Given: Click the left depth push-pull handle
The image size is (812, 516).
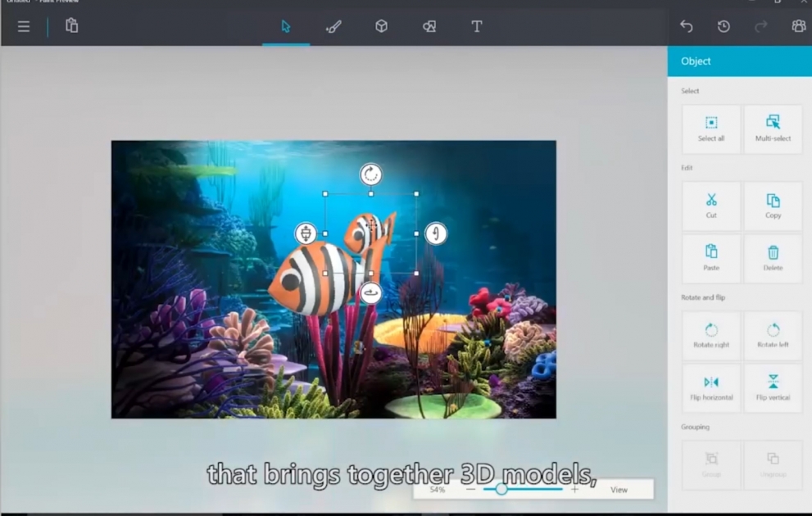Looking at the screenshot, I should (x=306, y=233).
